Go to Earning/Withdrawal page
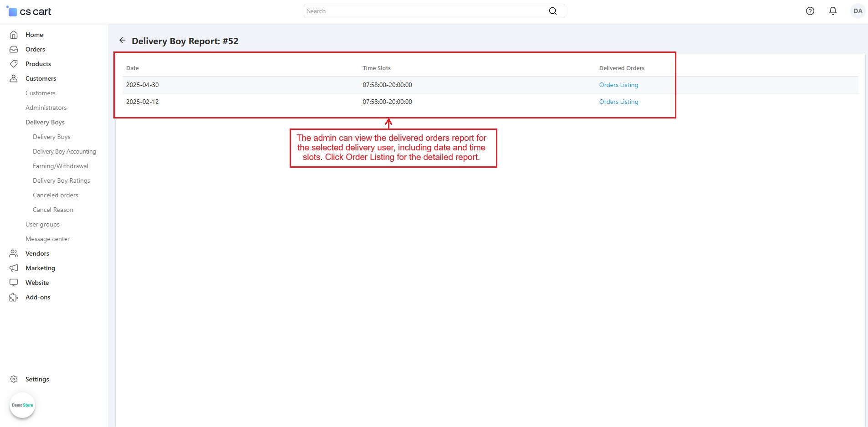Viewport: 868px width, 427px height. click(61, 166)
